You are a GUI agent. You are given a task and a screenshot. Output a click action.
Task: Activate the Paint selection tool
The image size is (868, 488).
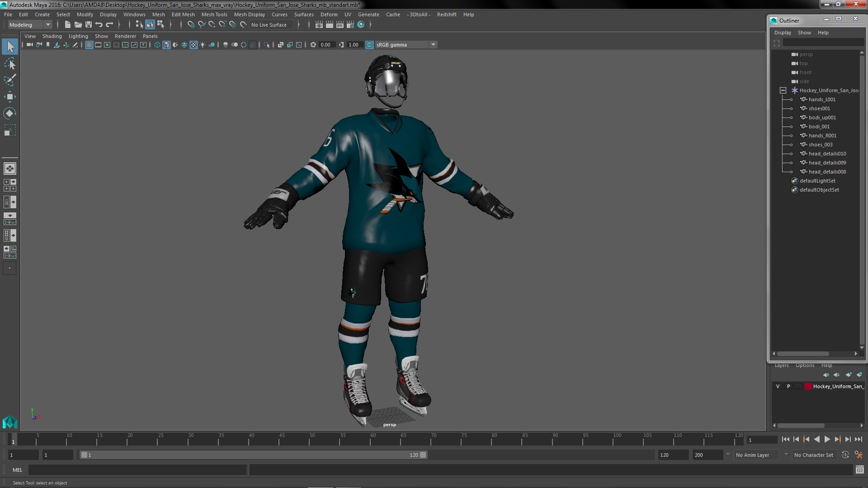(x=10, y=80)
